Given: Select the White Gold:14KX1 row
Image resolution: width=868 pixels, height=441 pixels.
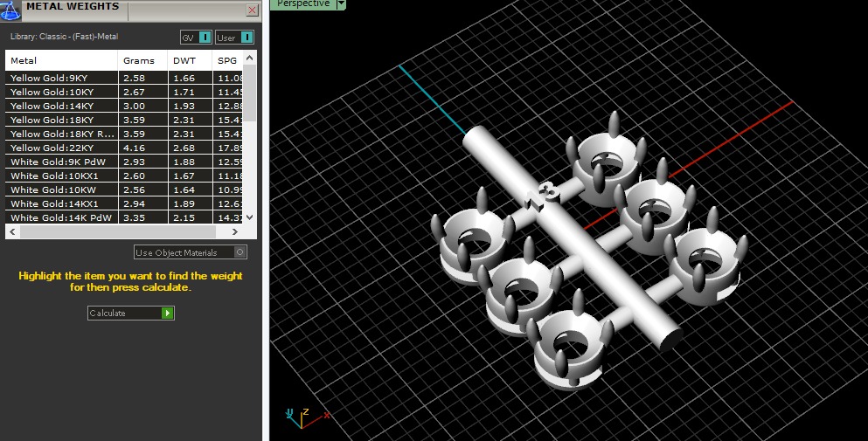Looking at the screenshot, I should coord(124,203).
